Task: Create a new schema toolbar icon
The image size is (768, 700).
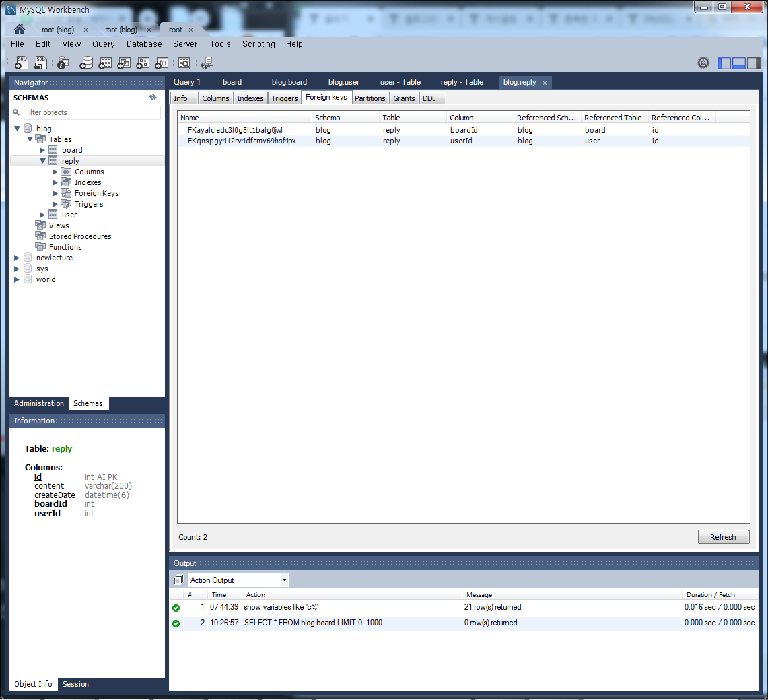Action: (x=86, y=63)
